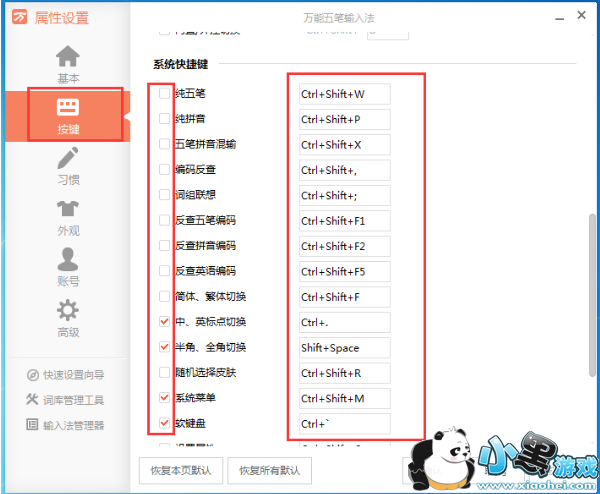
Task: Click the list icon next to 输入法管理器
Action: pyautogui.click(x=32, y=424)
